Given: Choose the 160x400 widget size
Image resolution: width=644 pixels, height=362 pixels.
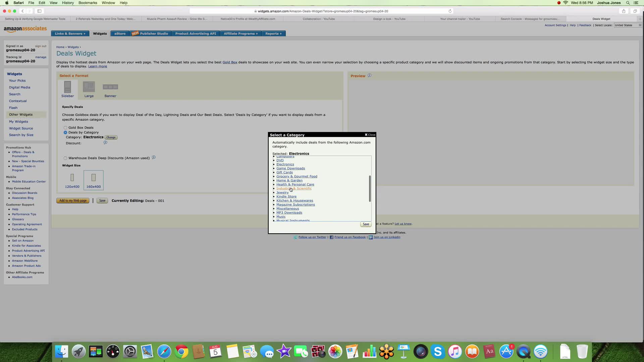Looking at the screenshot, I should [94, 180].
